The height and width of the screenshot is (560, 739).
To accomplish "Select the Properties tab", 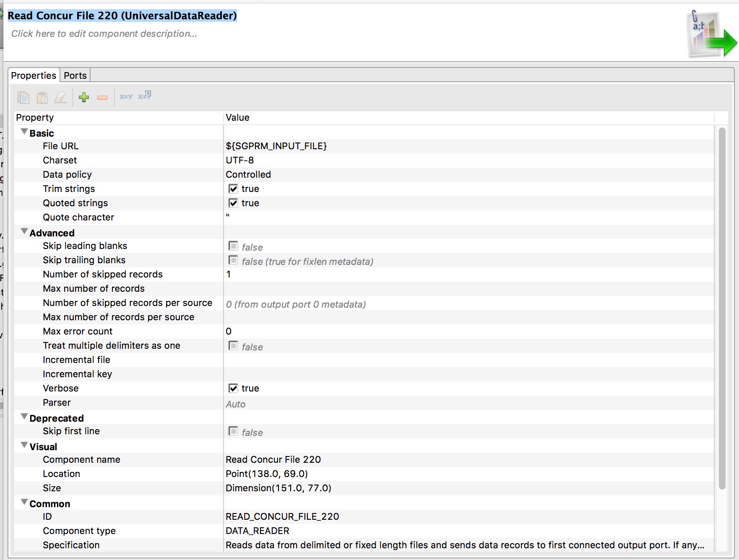I will click(34, 75).
